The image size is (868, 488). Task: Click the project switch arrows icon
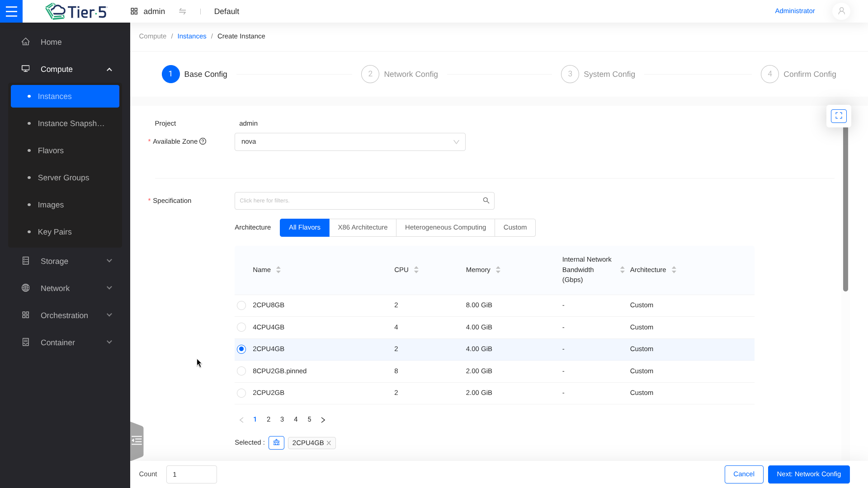click(x=183, y=11)
